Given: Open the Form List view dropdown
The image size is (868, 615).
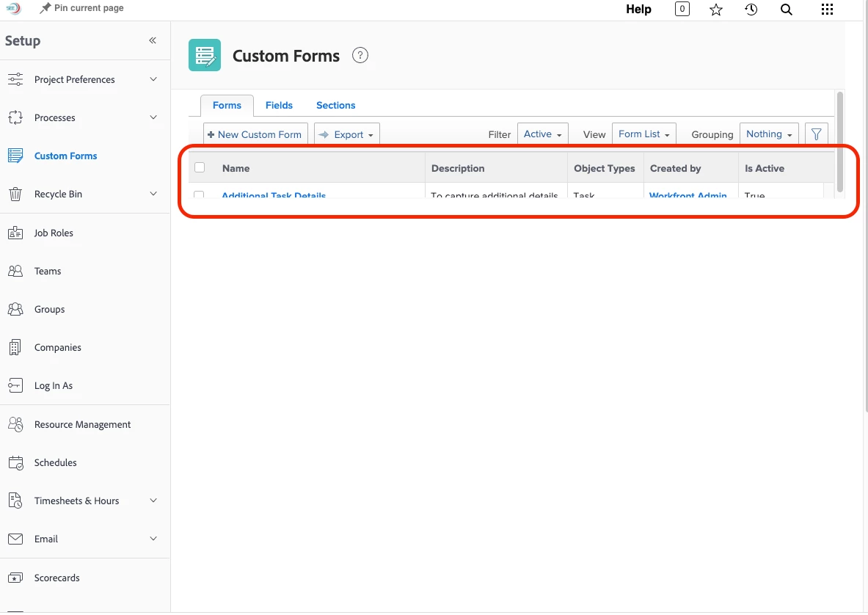Looking at the screenshot, I should 643,134.
